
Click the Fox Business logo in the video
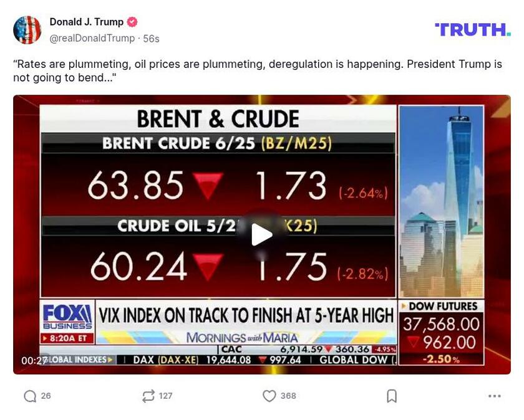(x=67, y=317)
